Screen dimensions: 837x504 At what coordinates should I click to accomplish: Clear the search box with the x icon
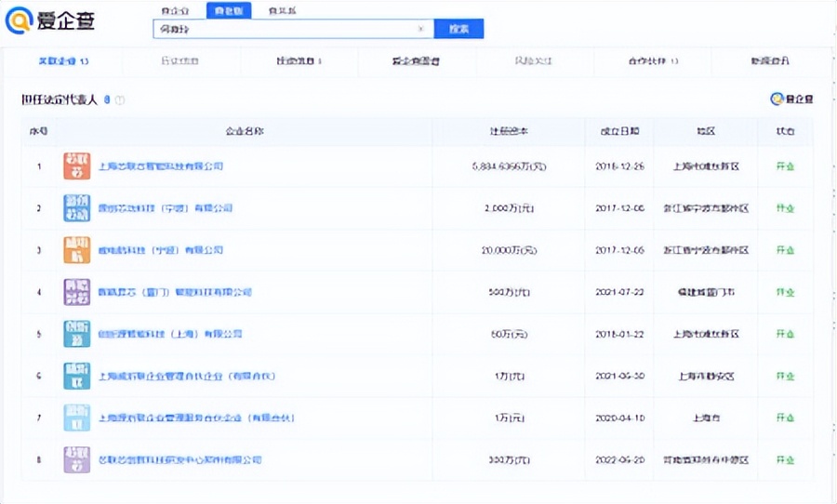point(420,29)
